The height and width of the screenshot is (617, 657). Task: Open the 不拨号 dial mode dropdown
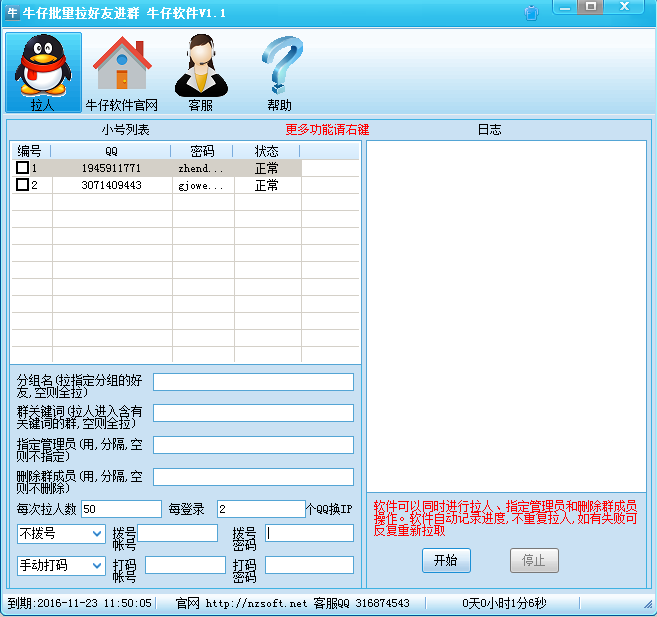[61, 534]
